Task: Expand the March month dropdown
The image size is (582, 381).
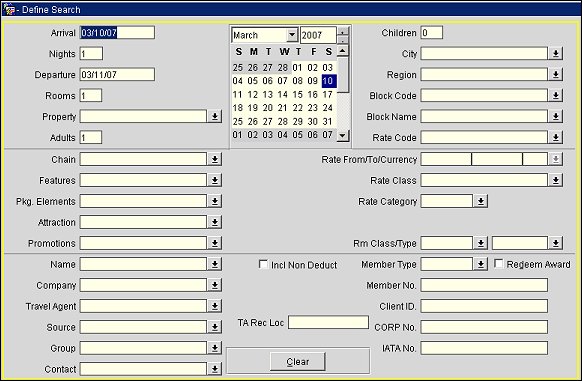Action: [x=292, y=35]
